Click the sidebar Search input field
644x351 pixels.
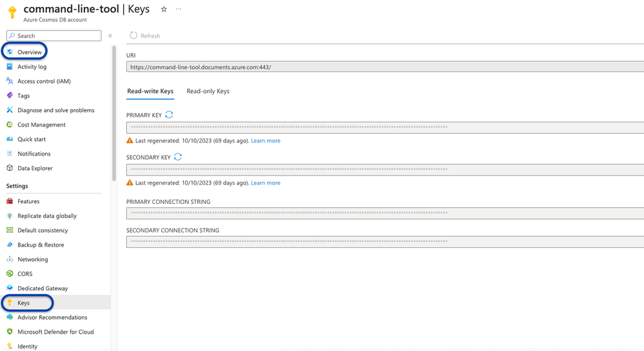click(54, 35)
